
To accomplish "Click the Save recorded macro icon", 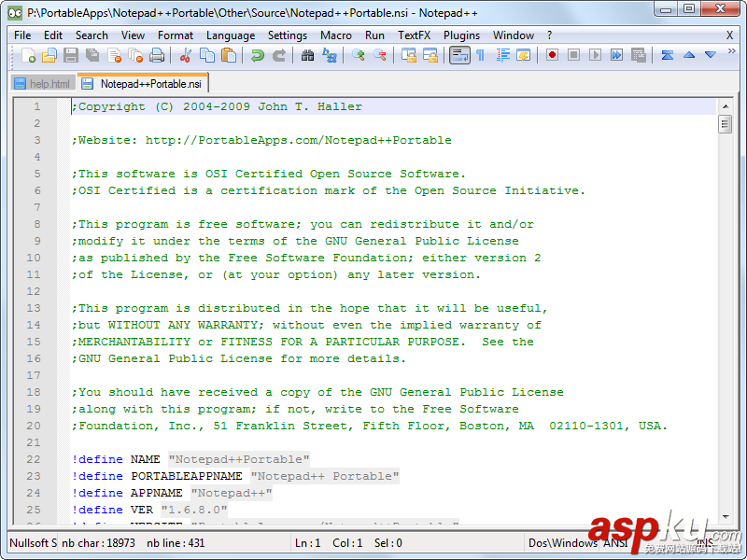I will [x=639, y=55].
